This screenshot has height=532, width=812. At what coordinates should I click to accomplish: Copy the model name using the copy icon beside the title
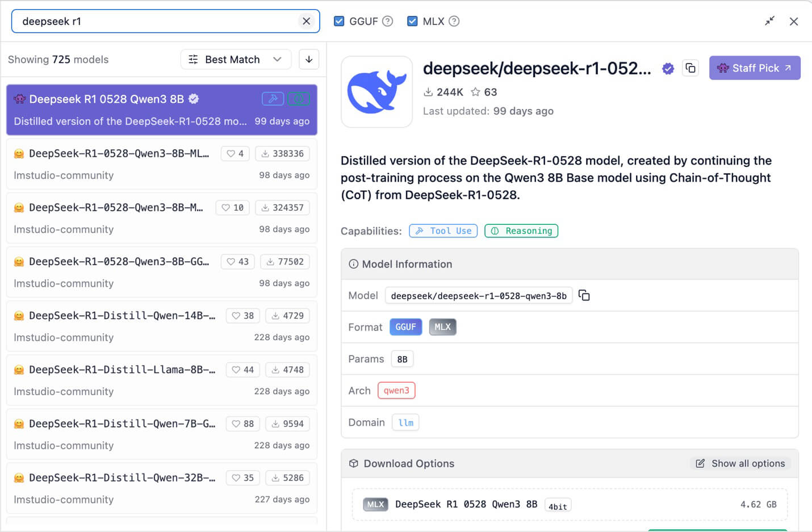690,67
